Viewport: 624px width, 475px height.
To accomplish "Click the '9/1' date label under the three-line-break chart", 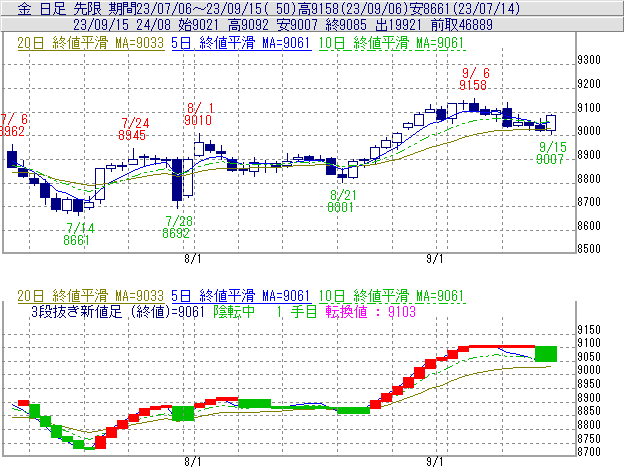I will coord(435,461).
